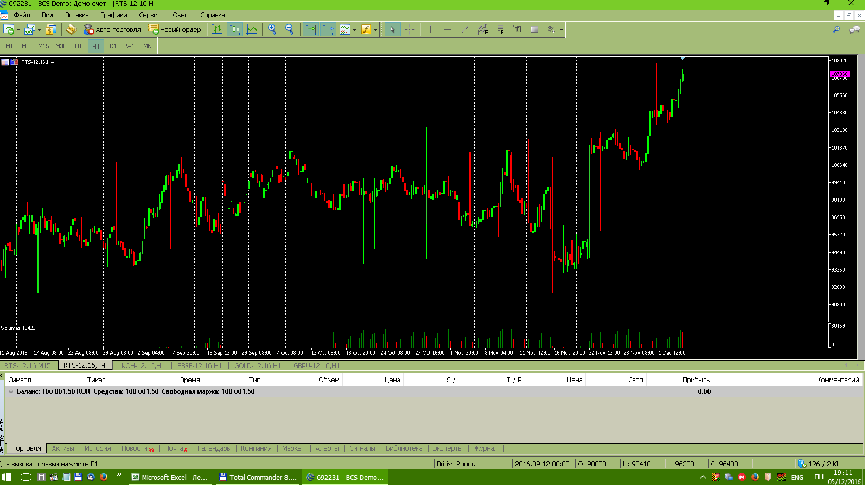868x488 pixels.
Task: Switch chart to candlesticks mode
Action: [x=235, y=29]
